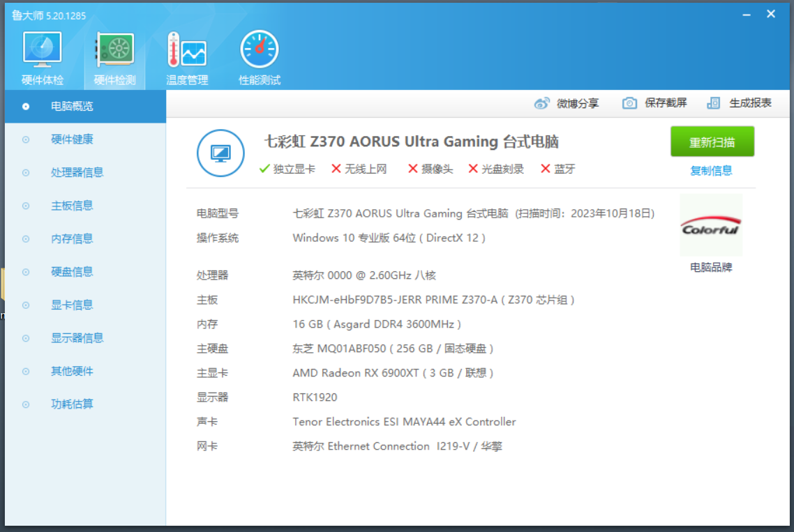This screenshot has width=794, height=532.
Task: Open the 硬件体检 hardware checkup icon
Action: [42, 50]
